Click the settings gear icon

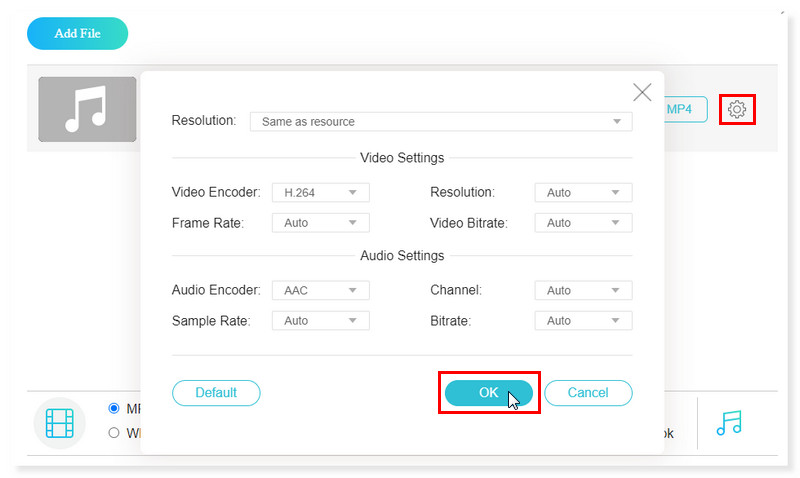737,109
